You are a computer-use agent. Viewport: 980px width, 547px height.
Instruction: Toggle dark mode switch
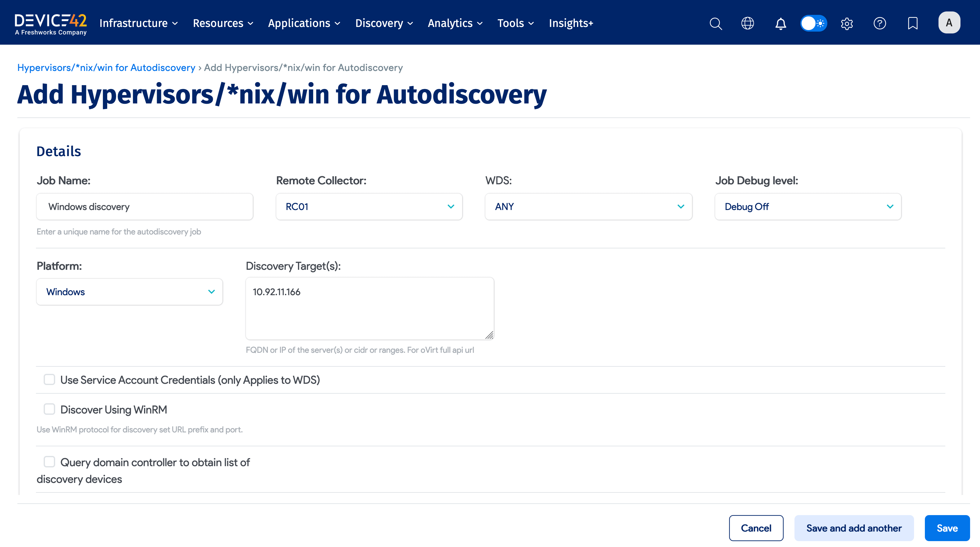click(x=814, y=23)
